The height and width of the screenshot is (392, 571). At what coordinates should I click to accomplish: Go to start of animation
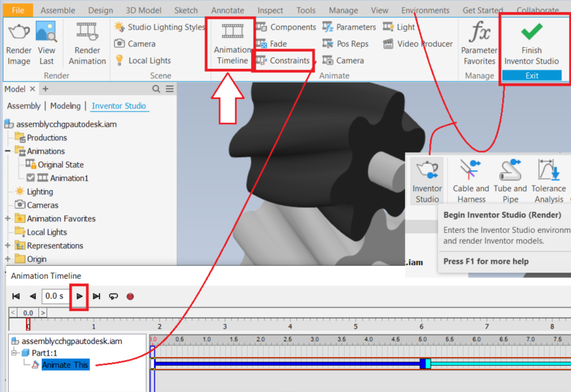click(16, 296)
